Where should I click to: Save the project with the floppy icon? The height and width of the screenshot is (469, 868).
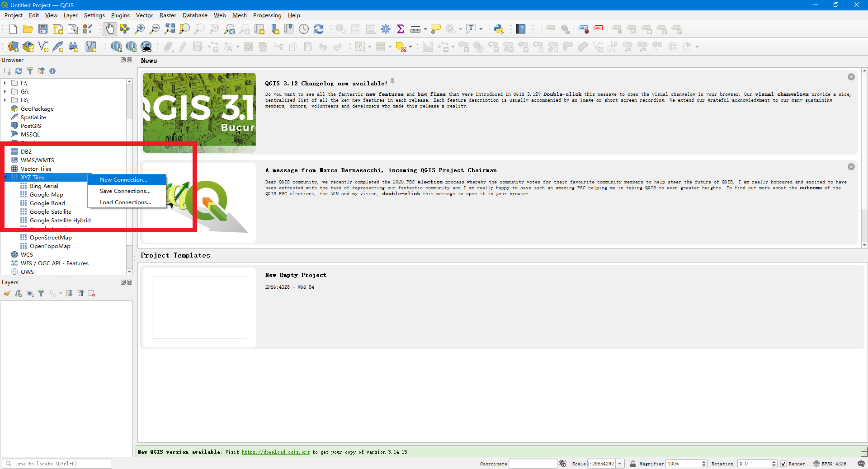43,29
